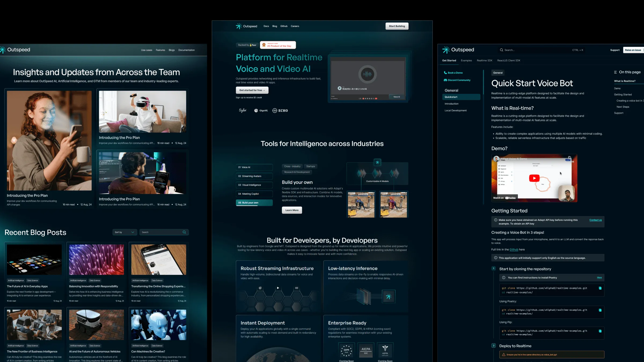644x362 pixels.
Task: Click the magnifier icon in the Recent Blog Posts search field
Action: (184, 232)
